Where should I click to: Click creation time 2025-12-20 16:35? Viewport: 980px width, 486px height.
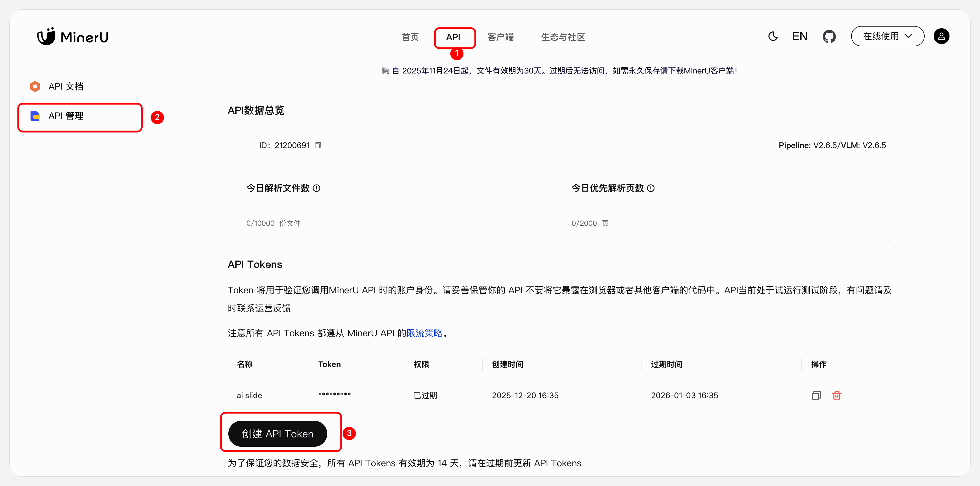point(525,396)
